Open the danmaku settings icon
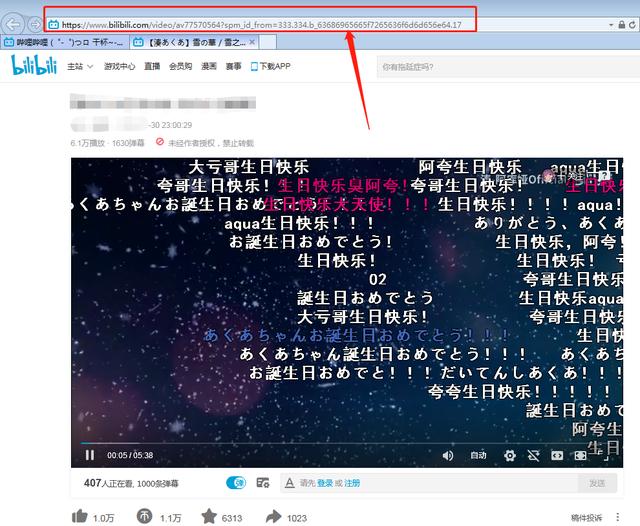 [262, 483]
